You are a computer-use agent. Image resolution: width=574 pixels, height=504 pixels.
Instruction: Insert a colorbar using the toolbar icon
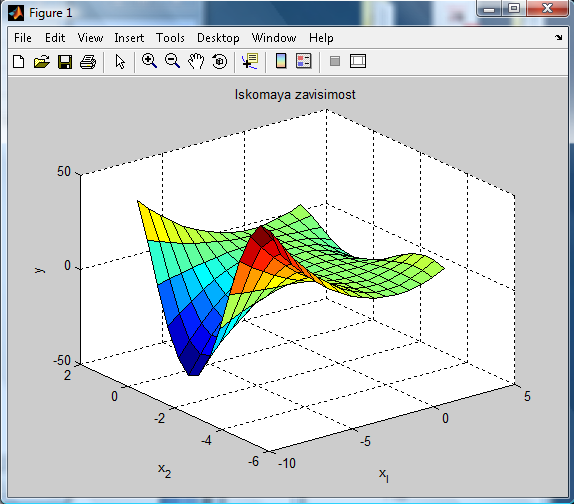tap(281, 61)
